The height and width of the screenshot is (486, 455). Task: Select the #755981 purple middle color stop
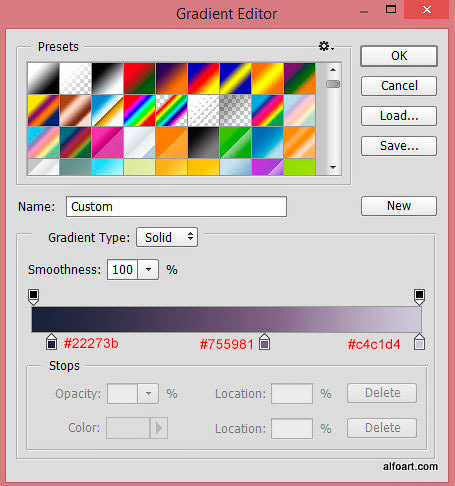265,342
